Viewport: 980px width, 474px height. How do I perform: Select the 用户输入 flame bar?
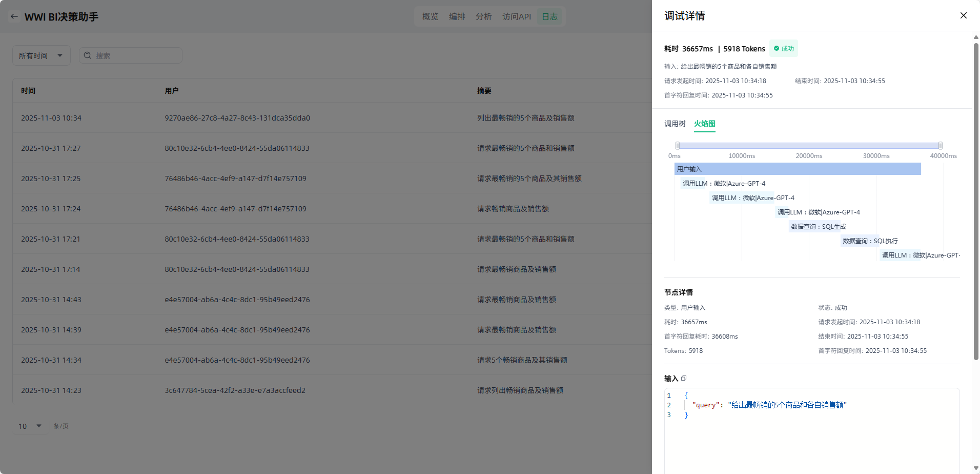coord(797,169)
